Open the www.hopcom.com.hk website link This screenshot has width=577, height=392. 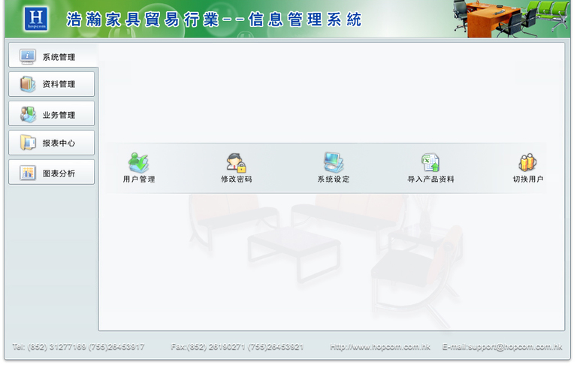[379, 347]
